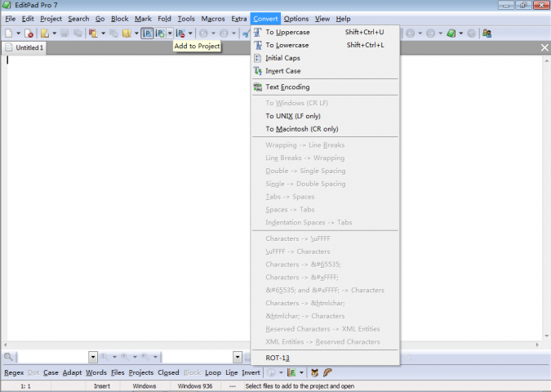Expand the search text history dropdown
Viewport: 551px width, 392px height.
[x=93, y=357]
